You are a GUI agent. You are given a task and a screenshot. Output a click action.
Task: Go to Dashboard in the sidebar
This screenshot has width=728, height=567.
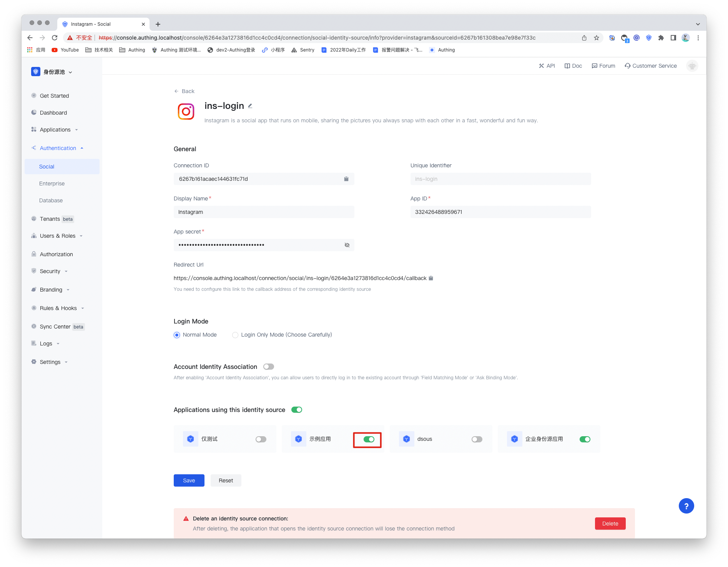pos(53,113)
